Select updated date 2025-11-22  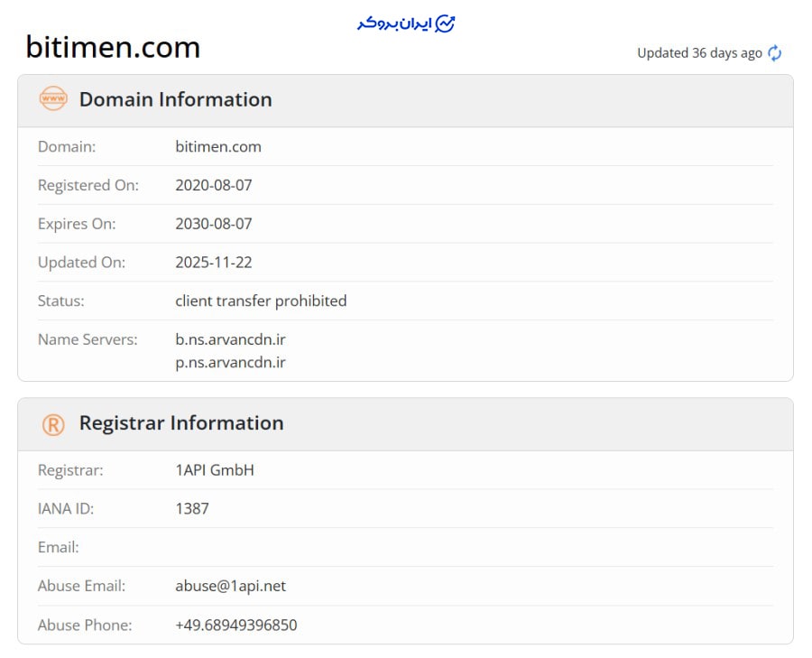pos(213,262)
